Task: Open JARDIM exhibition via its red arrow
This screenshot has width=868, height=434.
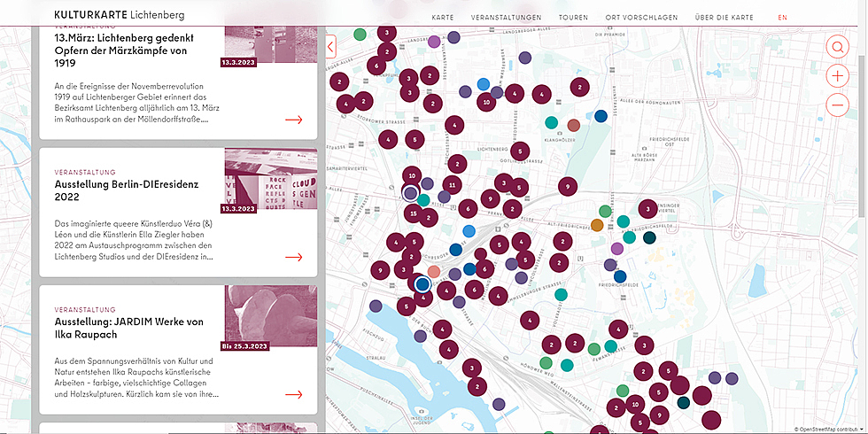Action: tap(294, 395)
